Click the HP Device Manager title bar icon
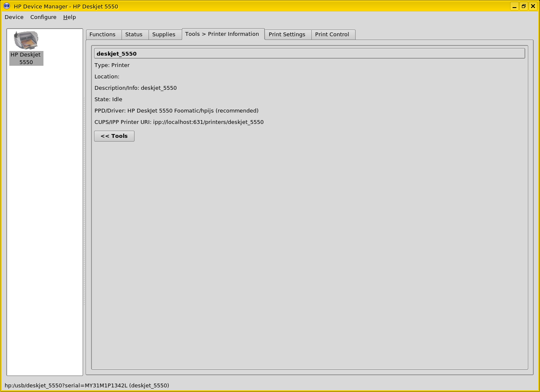Screen dimensions: 540x392 coord(7,6)
